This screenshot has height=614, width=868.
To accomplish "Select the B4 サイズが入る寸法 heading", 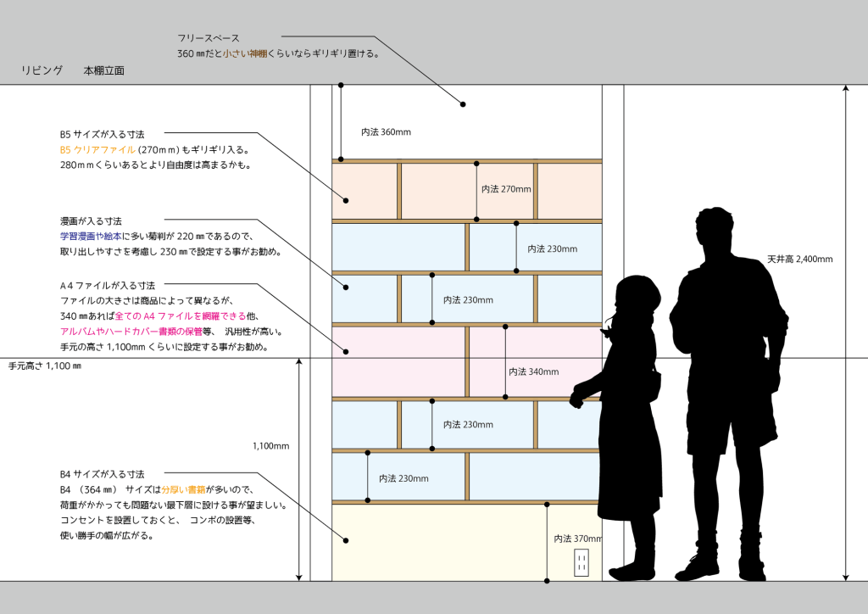I will tap(102, 474).
